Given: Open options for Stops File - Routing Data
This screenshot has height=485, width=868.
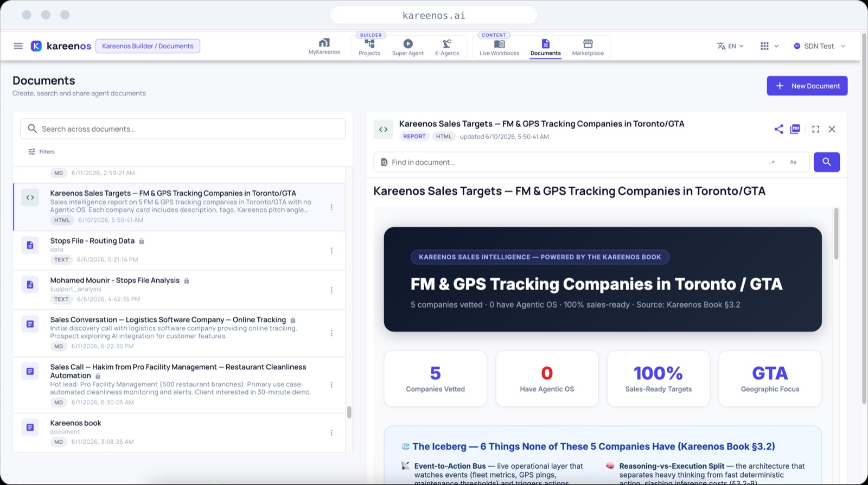Looking at the screenshot, I should [x=331, y=251].
